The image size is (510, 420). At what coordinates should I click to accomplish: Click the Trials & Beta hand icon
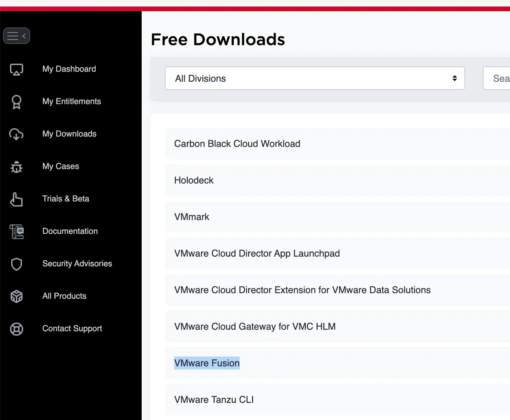(16, 199)
